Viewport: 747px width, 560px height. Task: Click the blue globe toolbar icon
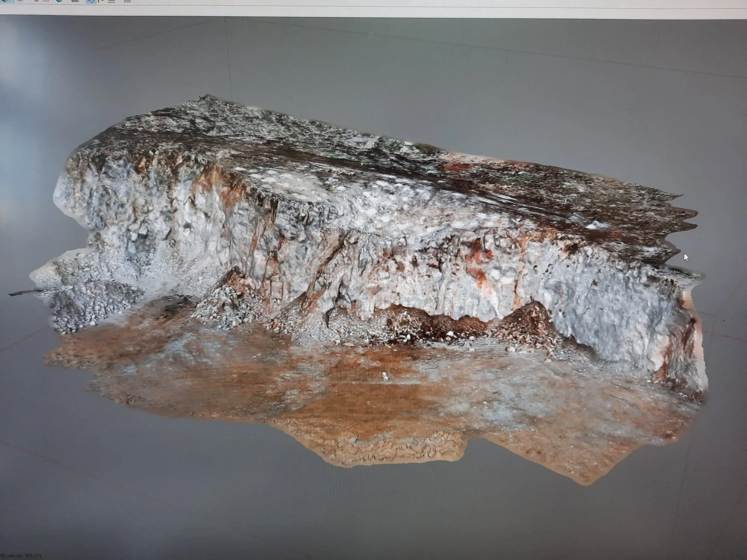[59, 1]
